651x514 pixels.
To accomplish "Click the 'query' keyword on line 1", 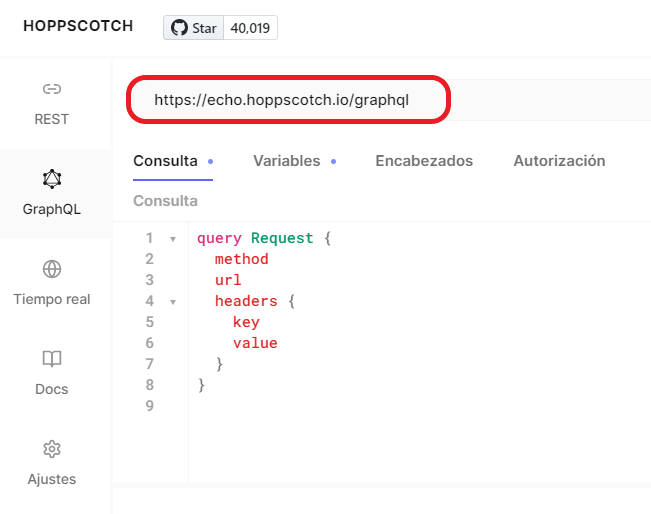I will pos(219,238).
